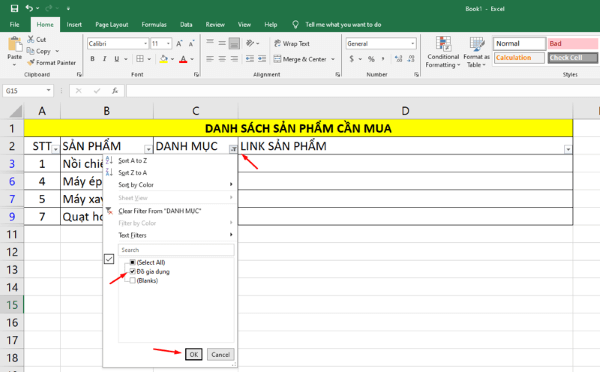Open the Calibri font name dropdown
Viewport: 600px width, 372px height.
(x=145, y=44)
